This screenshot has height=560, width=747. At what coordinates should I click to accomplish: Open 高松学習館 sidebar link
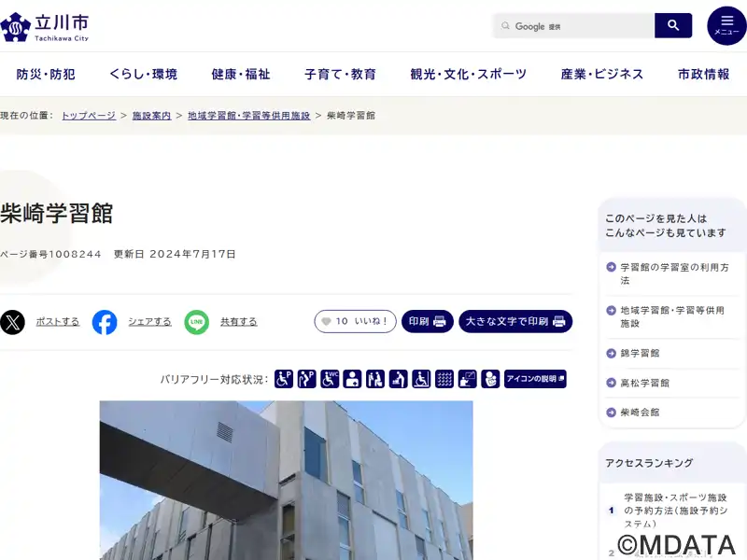click(644, 383)
